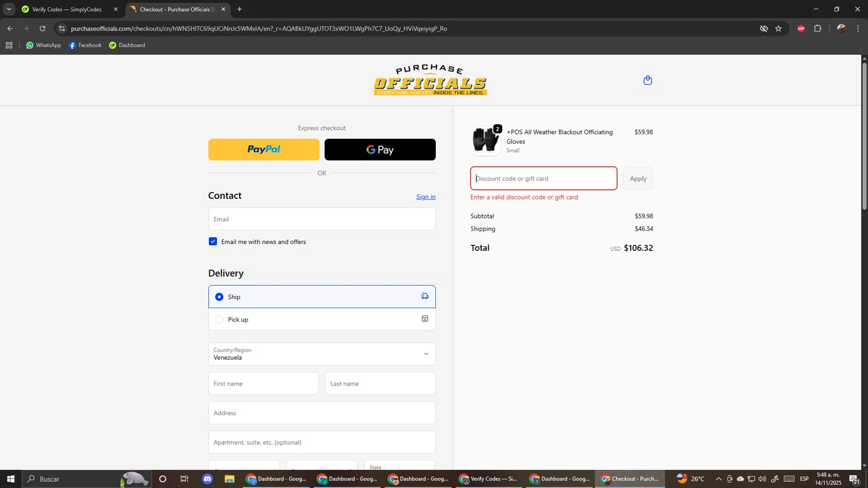Select the Pick up delivery option
Viewport: 868px width, 488px height.
click(x=322, y=319)
